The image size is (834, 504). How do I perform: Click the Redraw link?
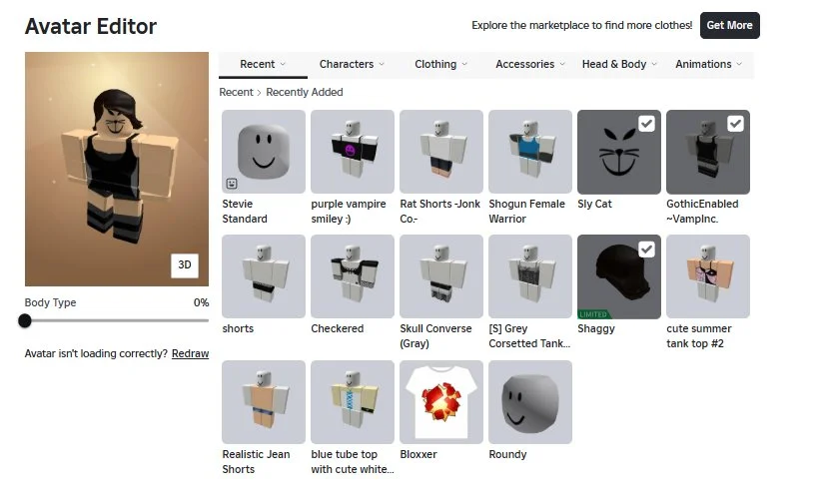190,353
